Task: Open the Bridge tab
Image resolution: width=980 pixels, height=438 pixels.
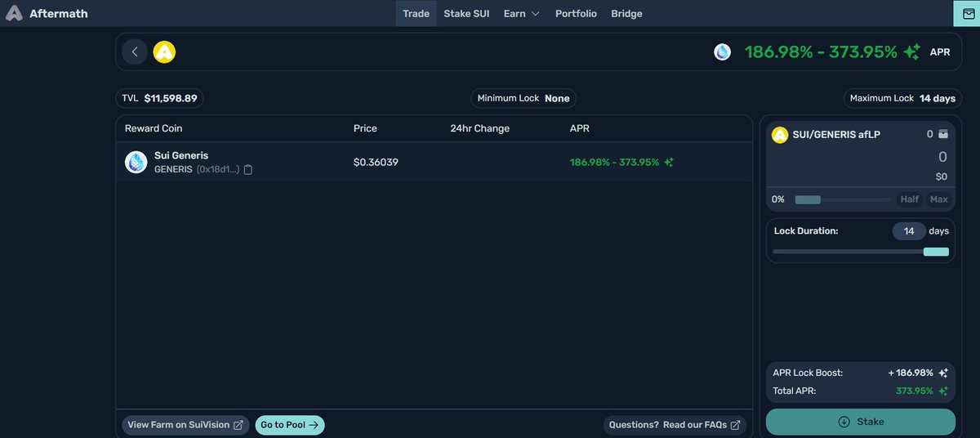Action: click(x=626, y=13)
